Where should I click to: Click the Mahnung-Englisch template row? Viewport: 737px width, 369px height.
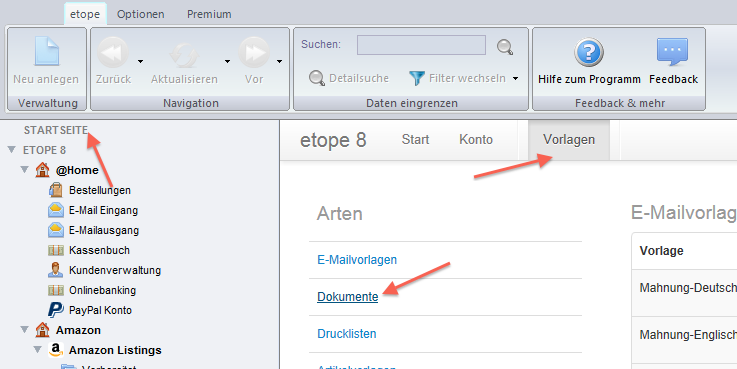click(684, 340)
